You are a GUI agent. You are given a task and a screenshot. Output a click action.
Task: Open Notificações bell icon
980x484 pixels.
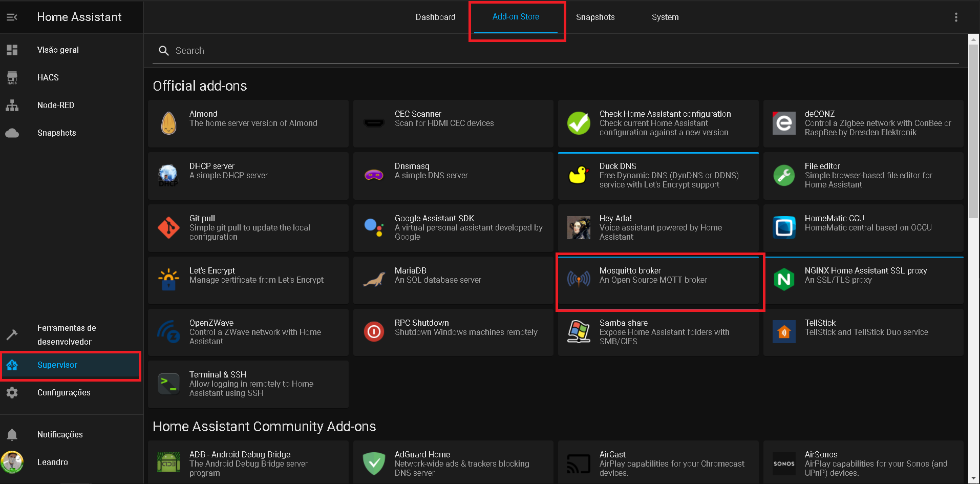(12, 434)
